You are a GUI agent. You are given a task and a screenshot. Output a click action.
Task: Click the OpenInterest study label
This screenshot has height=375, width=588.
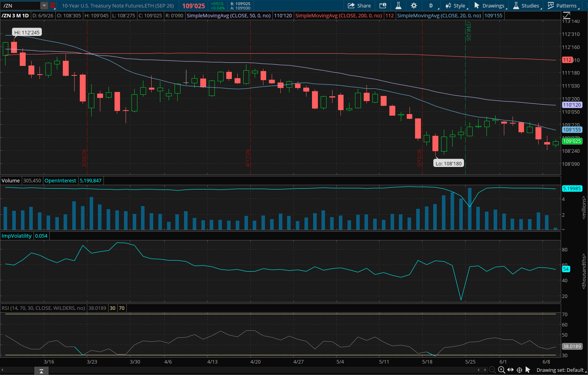click(60, 180)
